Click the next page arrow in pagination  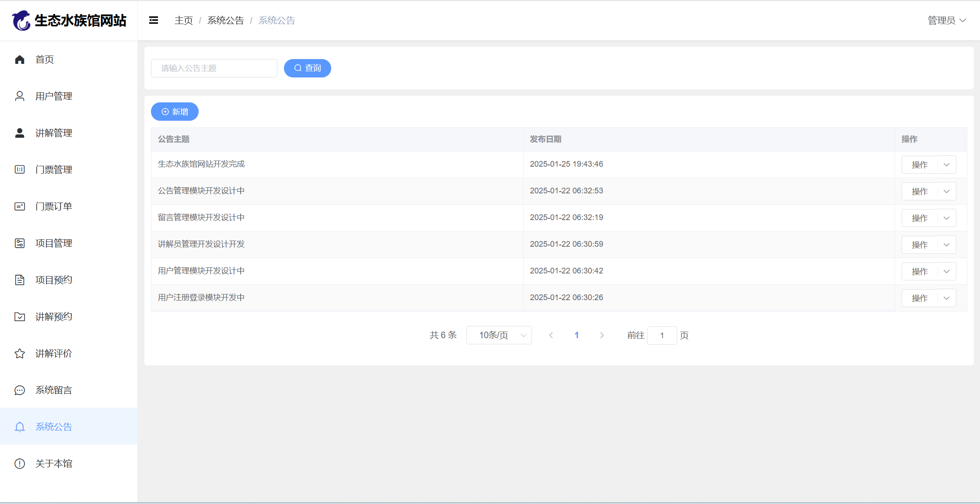(602, 335)
